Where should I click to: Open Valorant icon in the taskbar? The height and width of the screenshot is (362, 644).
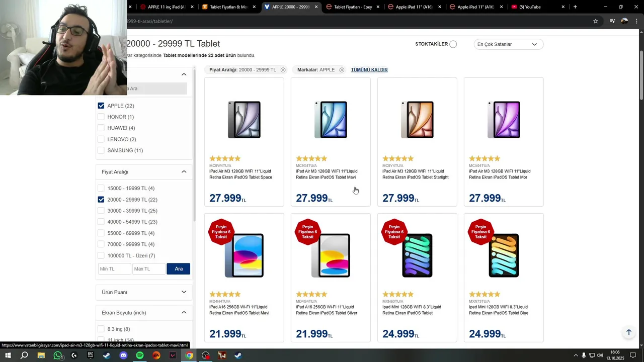tap(173, 355)
